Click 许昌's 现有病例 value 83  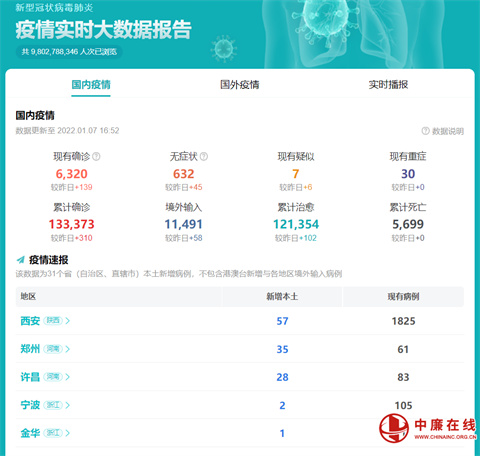point(403,377)
